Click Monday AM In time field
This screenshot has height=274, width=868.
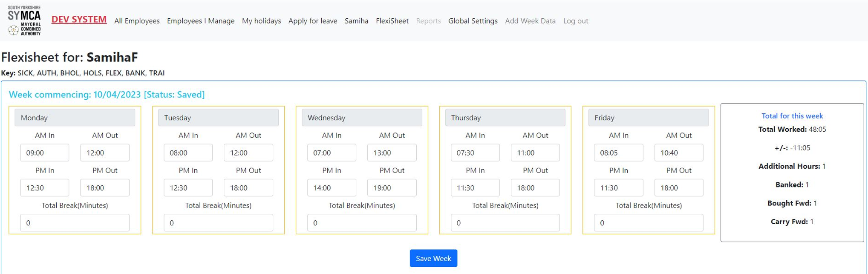coord(45,153)
